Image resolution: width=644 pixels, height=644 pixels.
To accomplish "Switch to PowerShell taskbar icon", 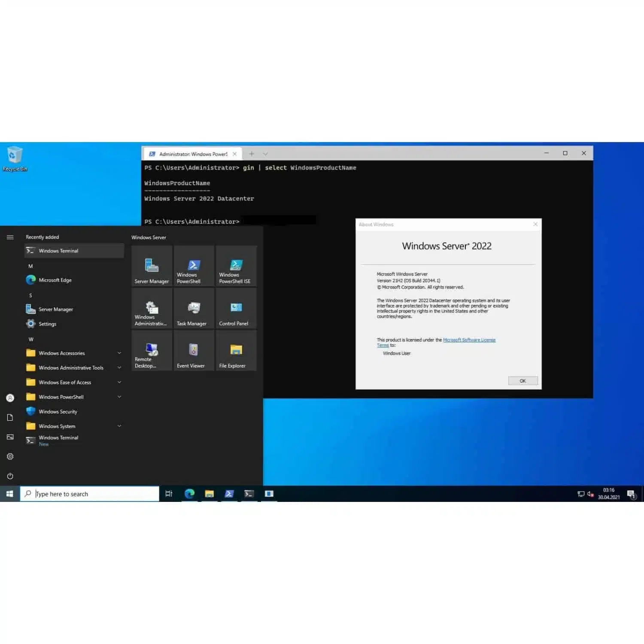I will tap(229, 494).
